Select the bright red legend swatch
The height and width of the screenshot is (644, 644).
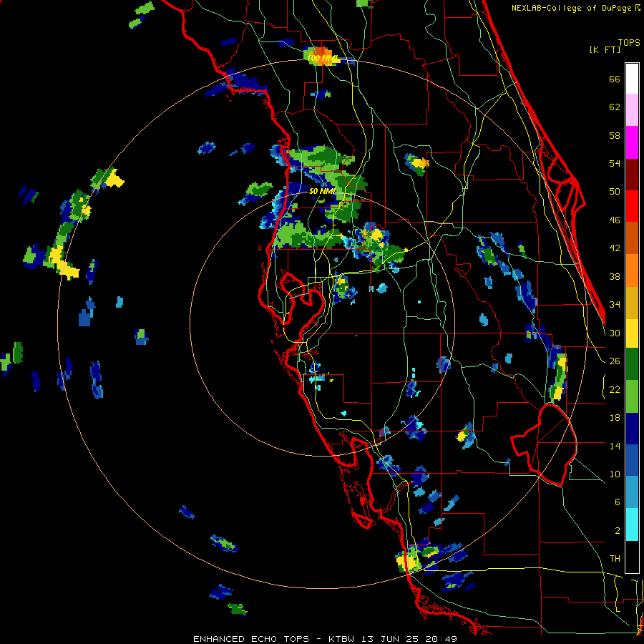(x=632, y=206)
